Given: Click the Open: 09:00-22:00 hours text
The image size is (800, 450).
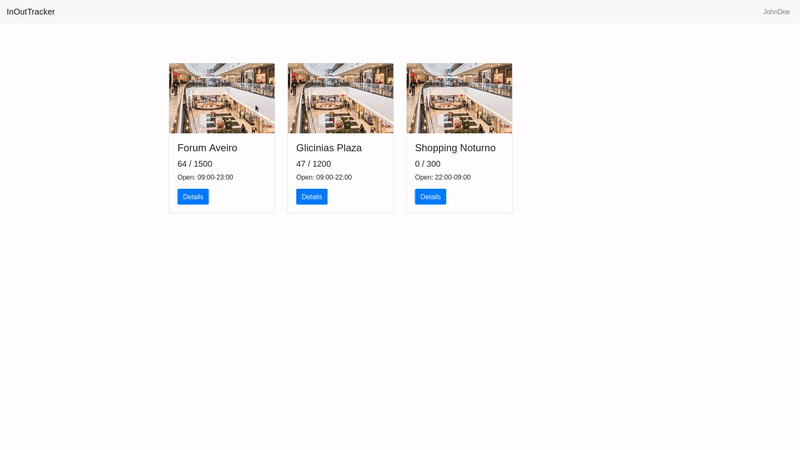Looking at the screenshot, I should tap(324, 178).
